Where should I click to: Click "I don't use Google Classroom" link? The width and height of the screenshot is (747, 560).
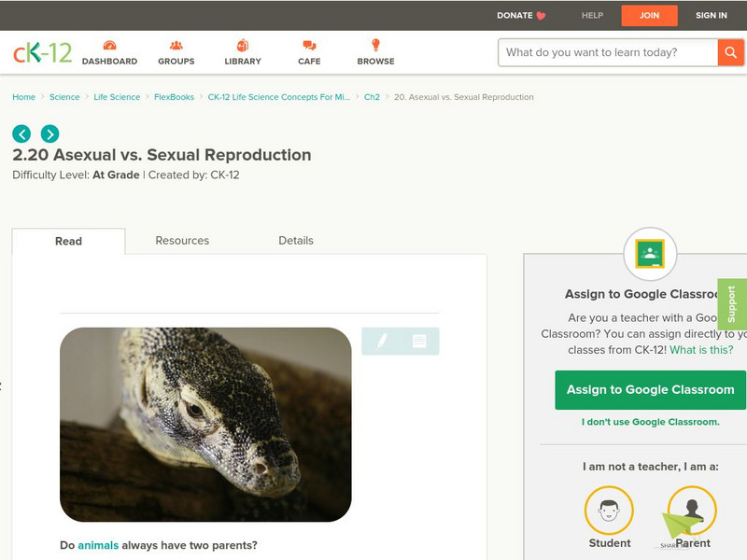coord(650,422)
